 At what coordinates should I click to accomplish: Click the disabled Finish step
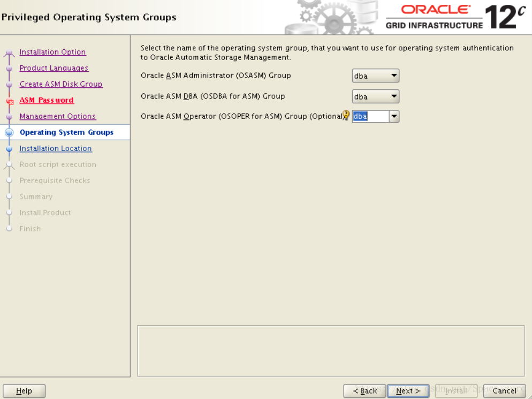[x=30, y=229]
